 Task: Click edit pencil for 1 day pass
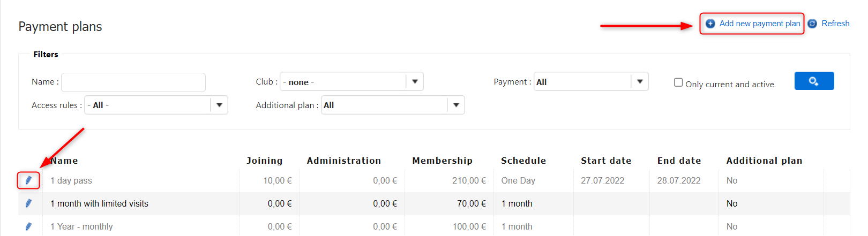click(x=28, y=180)
